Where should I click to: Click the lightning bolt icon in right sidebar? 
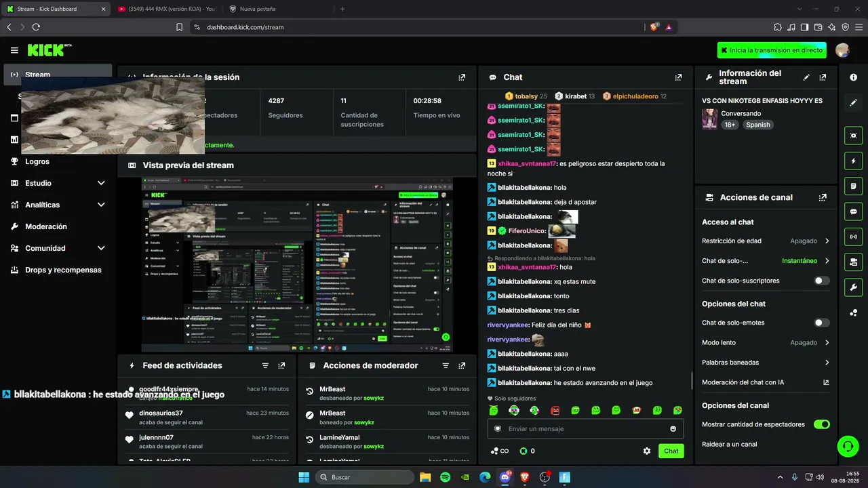coord(853,161)
